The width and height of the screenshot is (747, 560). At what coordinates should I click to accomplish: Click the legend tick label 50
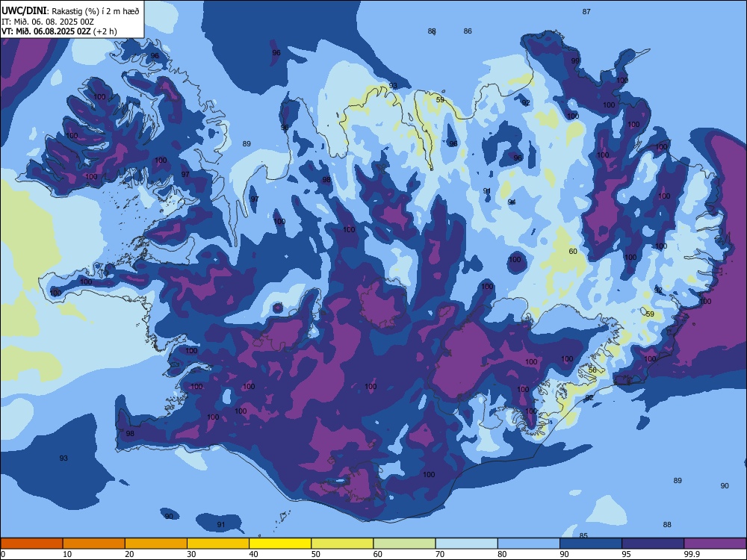[x=316, y=554]
